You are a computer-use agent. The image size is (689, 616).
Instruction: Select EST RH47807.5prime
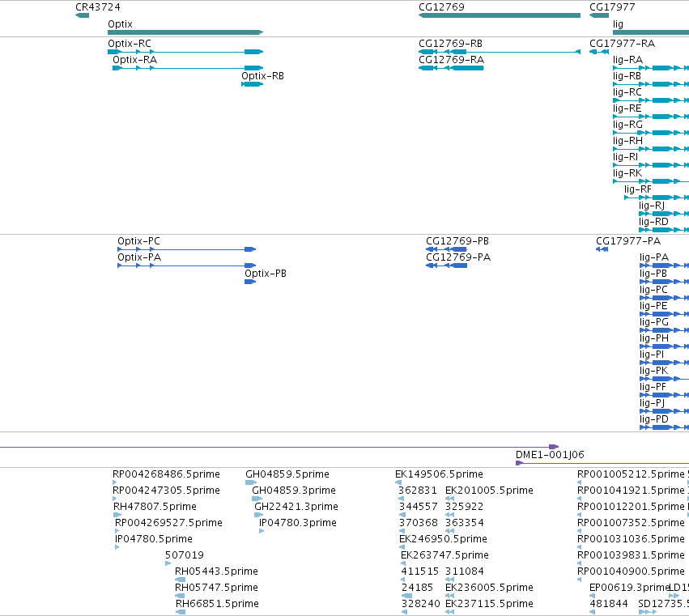pos(117,515)
